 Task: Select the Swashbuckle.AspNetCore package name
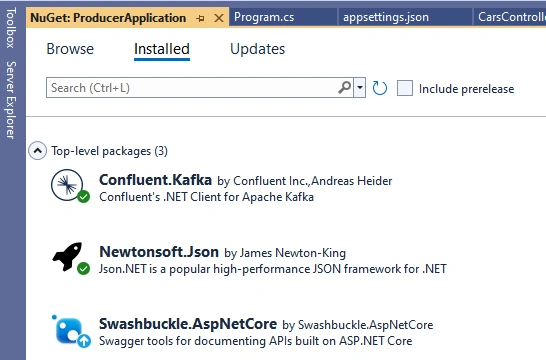(x=188, y=324)
